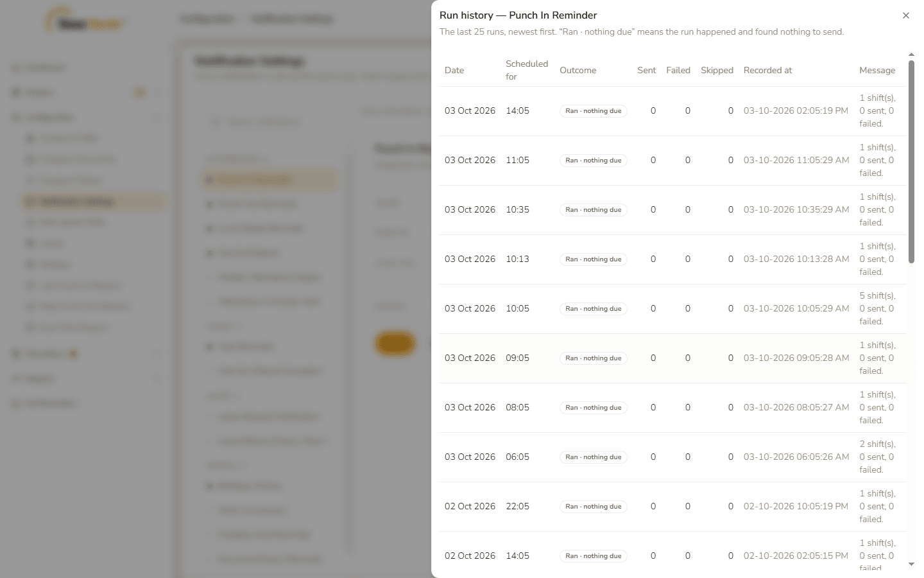The width and height of the screenshot is (924, 578).
Task: Click the 11:05 scheduled time cell
Action: click(x=518, y=160)
